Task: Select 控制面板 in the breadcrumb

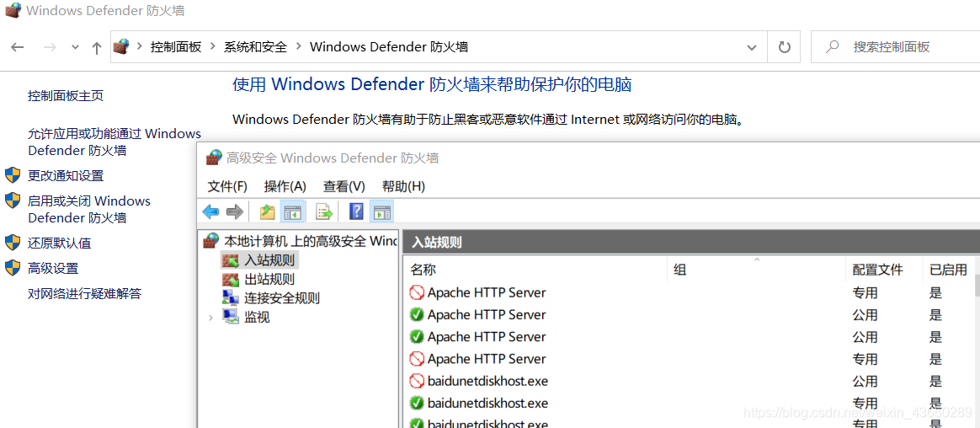Action: (176, 47)
